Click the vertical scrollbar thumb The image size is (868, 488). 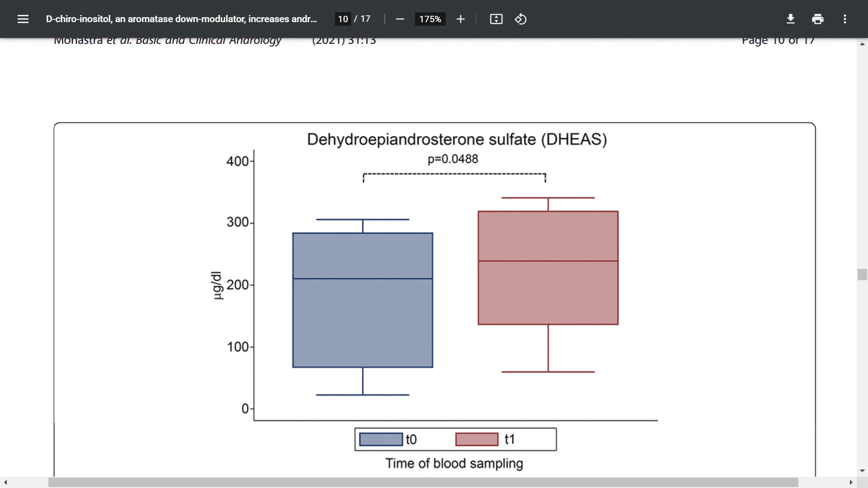pos(862,275)
